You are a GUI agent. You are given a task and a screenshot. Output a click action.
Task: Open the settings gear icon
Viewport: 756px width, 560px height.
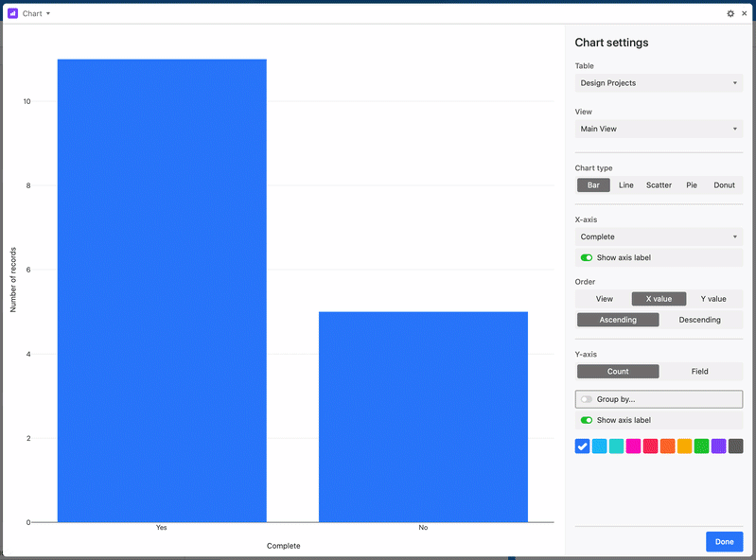tap(730, 13)
